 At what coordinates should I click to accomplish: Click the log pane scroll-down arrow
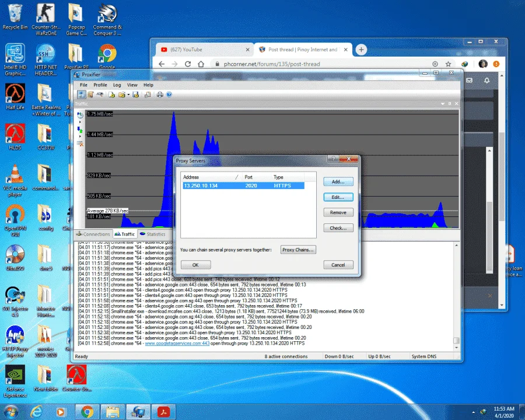456,348
